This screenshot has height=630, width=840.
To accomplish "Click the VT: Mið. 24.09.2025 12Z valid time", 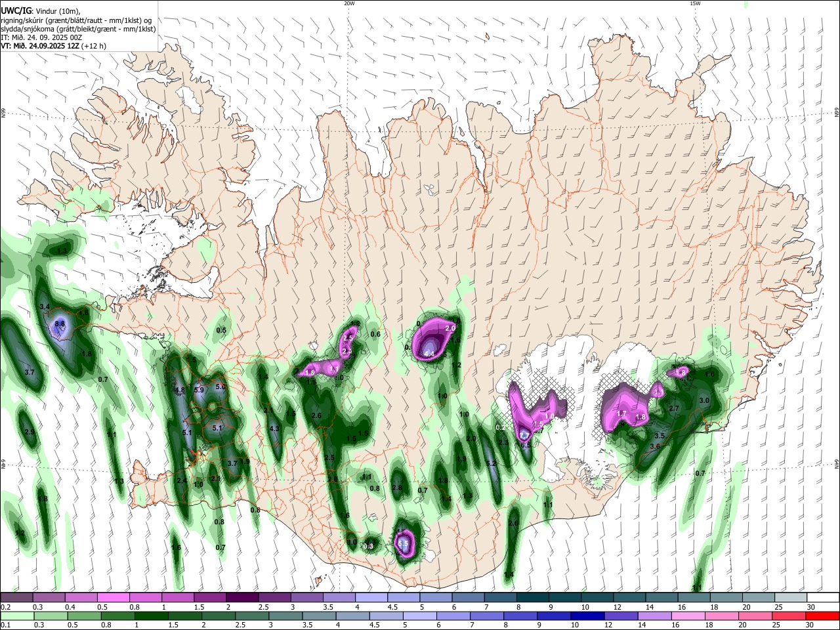I will click(x=40, y=47).
